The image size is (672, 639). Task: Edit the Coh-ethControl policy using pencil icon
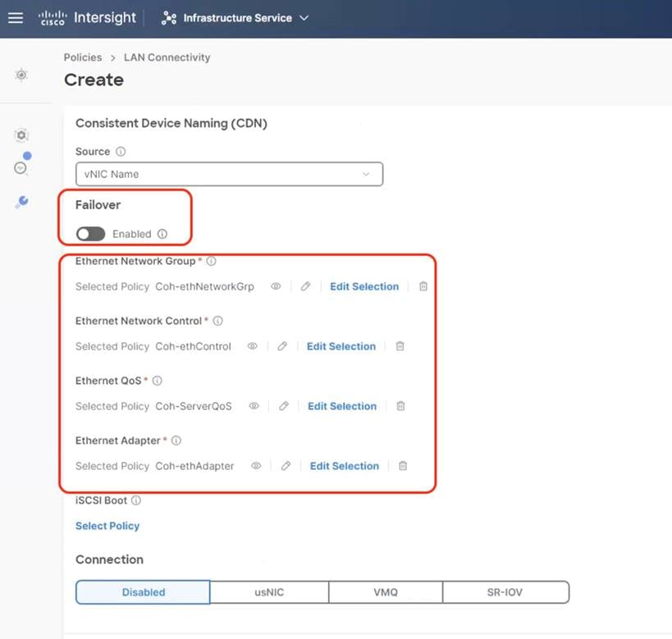pos(282,346)
